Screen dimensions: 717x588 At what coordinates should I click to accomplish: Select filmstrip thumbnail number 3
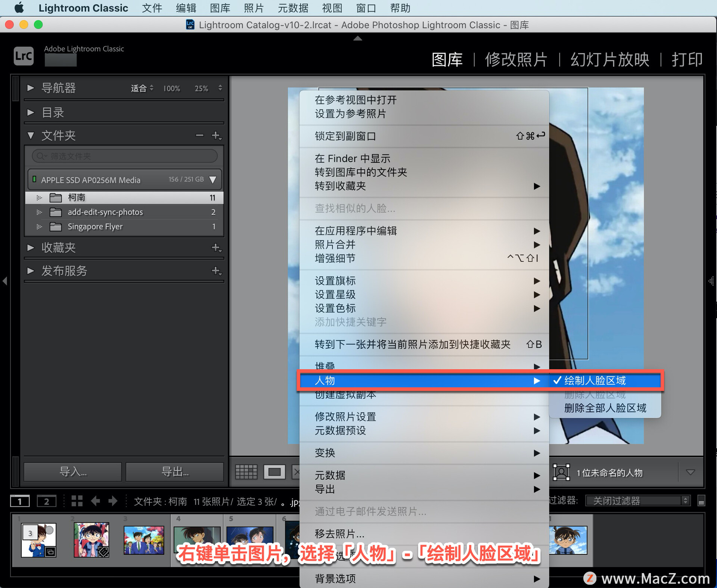click(144, 540)
